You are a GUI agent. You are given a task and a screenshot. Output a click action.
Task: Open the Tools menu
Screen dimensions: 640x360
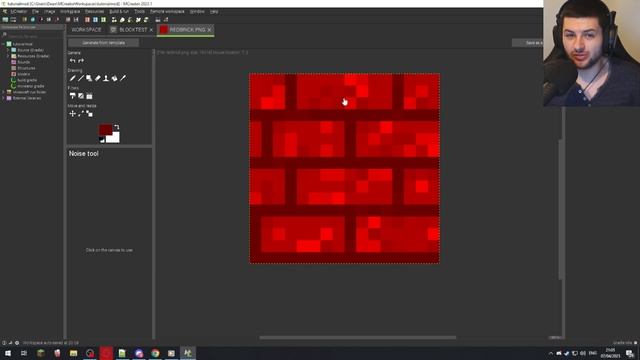pyautogui.click(x=140, y=11)
